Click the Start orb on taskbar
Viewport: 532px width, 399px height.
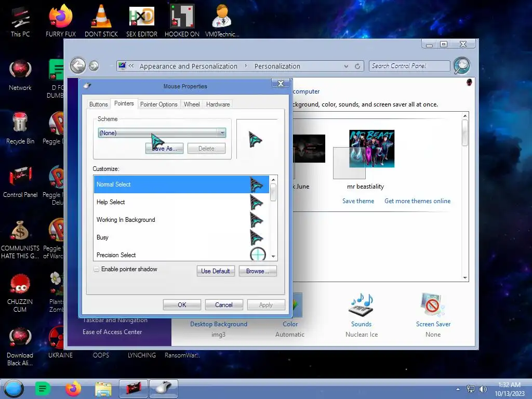coord(14,389)
